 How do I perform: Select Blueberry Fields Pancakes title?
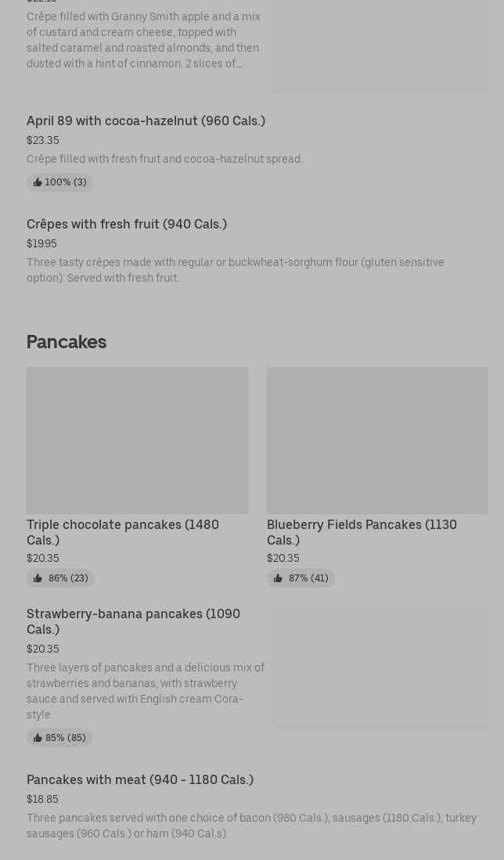click(x=362, y=532)
